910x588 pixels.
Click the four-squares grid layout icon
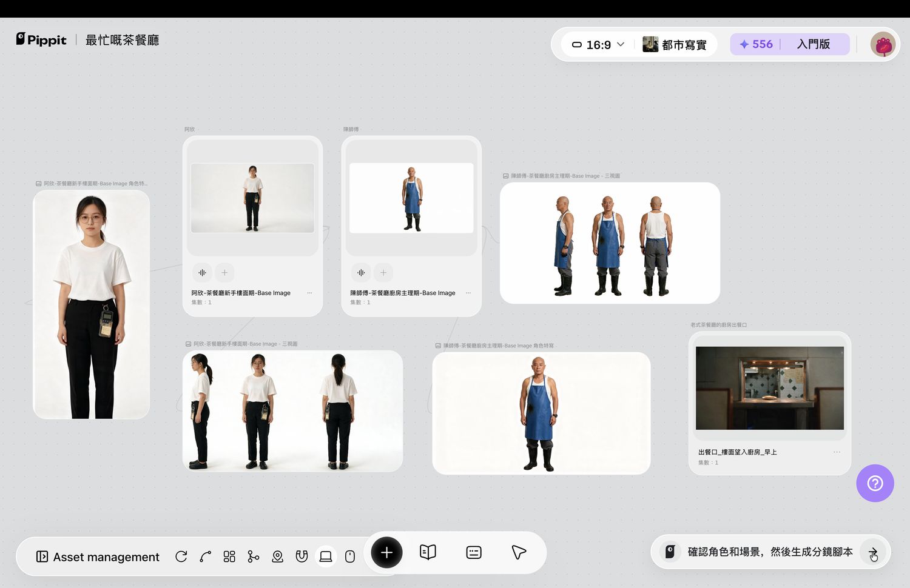[x=229, y=556]
